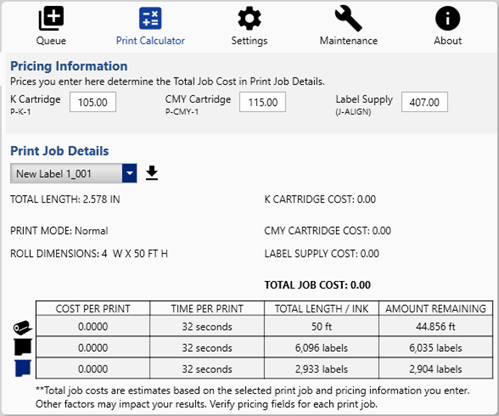Click the blue CMY cartridge icon
The width and height of the screenshot is (499, 416).
(x=23, y=368)
